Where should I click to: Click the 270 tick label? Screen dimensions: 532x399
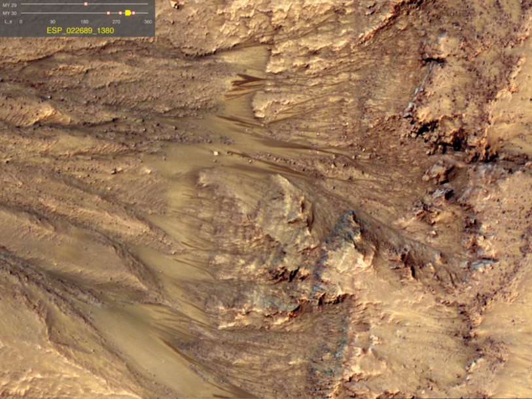click(116, 22)
